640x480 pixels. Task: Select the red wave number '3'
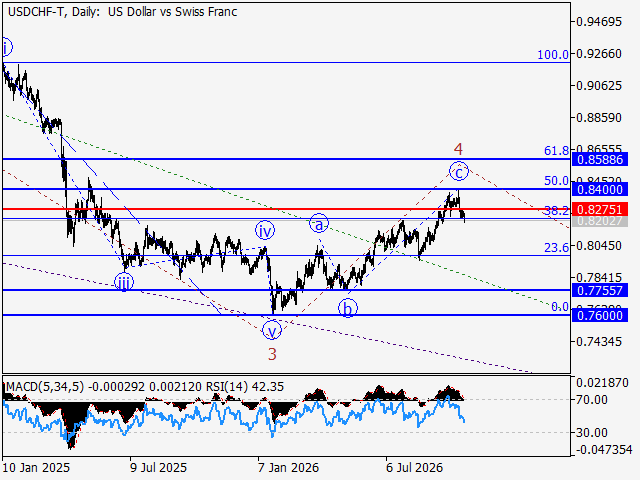(272, 354)
